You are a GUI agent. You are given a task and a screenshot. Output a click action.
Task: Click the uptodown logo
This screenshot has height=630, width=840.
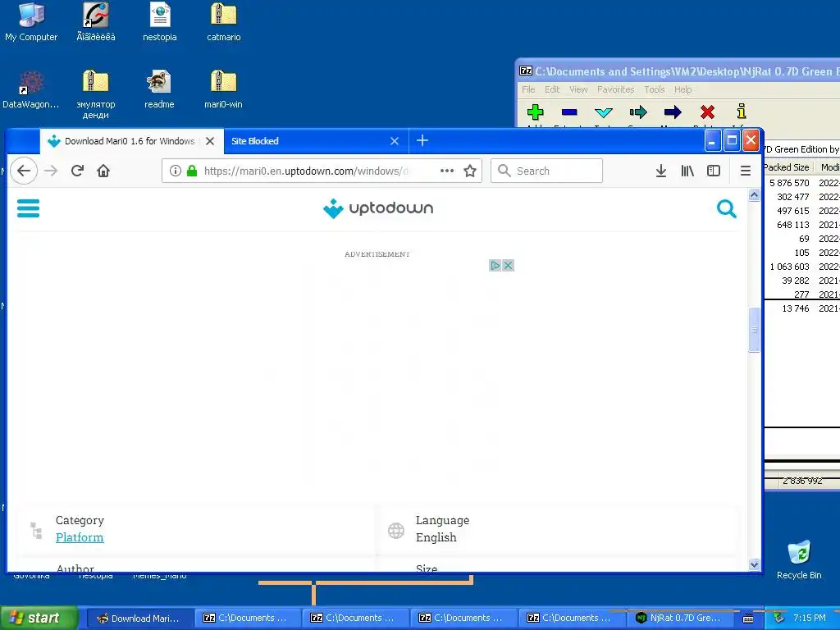tap(378, 208)
